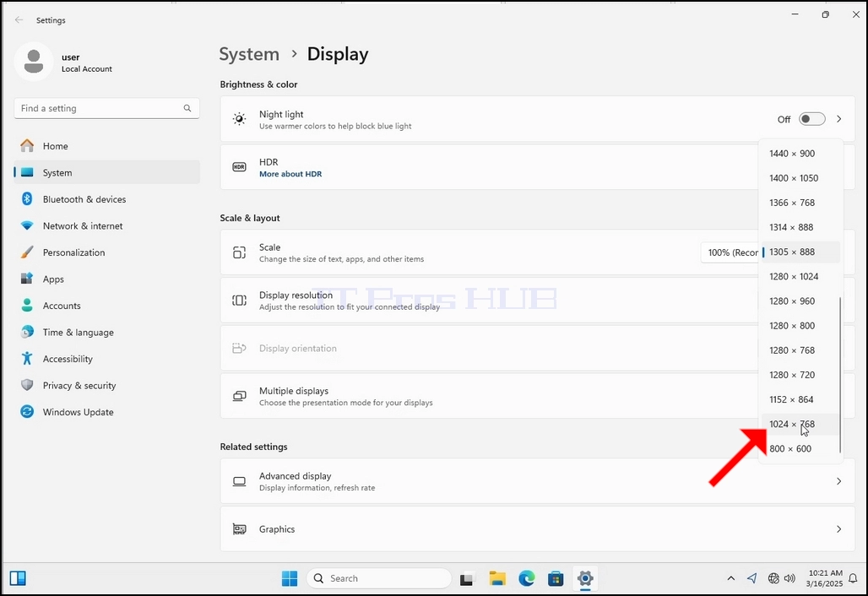Go back with the Settings arrow
Viewport: 868px width, 596px height.
click(19, 20)
